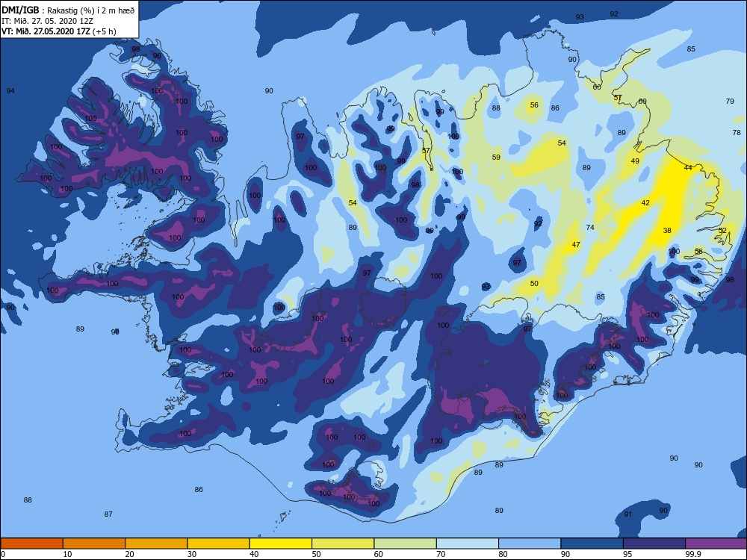Click the 42 humidity value on map
This screenshot has height=560, width=747.
[645, 203]
